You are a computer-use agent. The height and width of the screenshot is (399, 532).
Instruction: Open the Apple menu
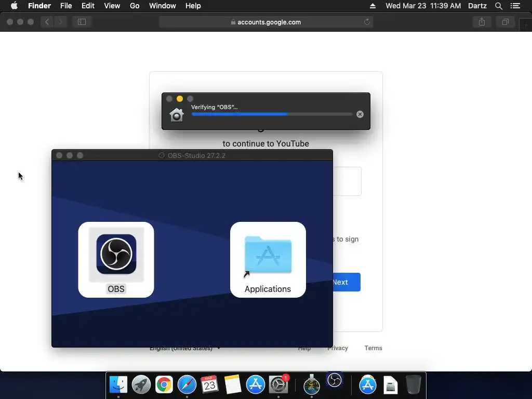pos(14,6)
